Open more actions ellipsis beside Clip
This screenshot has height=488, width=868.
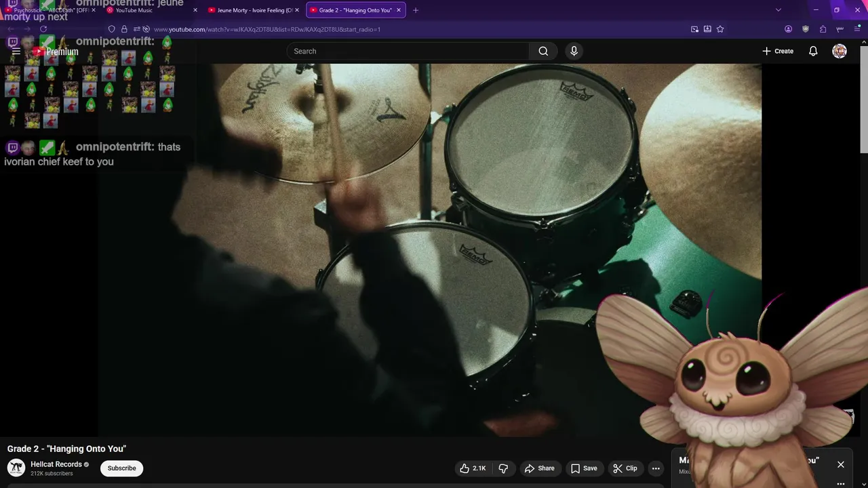656,468
